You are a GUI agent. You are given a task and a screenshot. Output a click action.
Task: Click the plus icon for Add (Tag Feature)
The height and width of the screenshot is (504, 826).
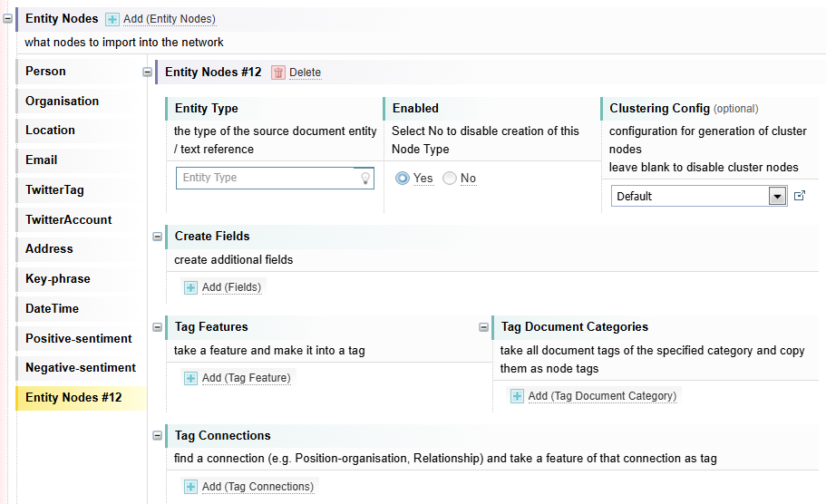pyautogui.click(x=190, y=378)
